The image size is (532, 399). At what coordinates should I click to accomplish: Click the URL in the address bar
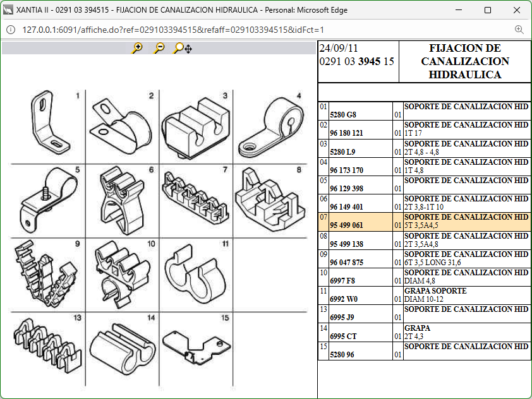(173, 30)
